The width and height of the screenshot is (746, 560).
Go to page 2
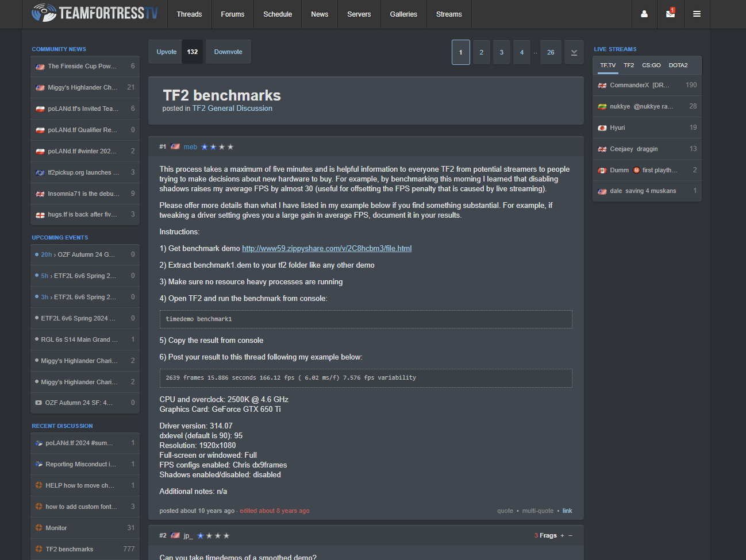click(x=482, y=52)
